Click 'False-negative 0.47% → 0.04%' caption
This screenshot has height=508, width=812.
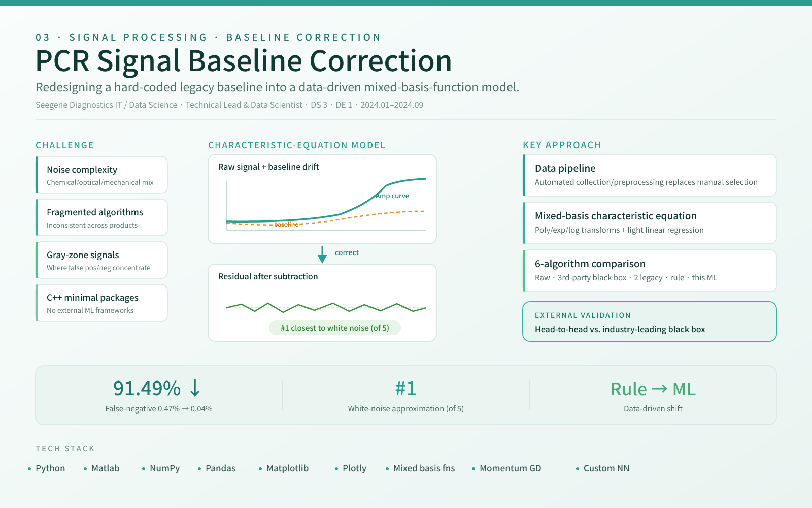[x=159, y=409]
